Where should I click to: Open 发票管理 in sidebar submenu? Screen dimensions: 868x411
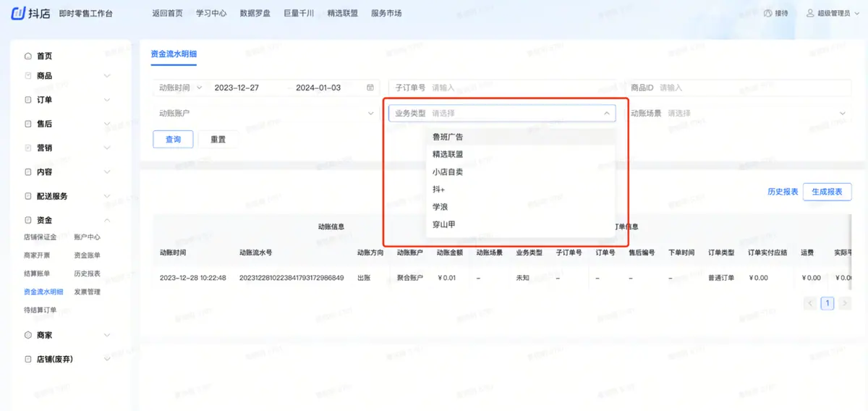[88, 292]
